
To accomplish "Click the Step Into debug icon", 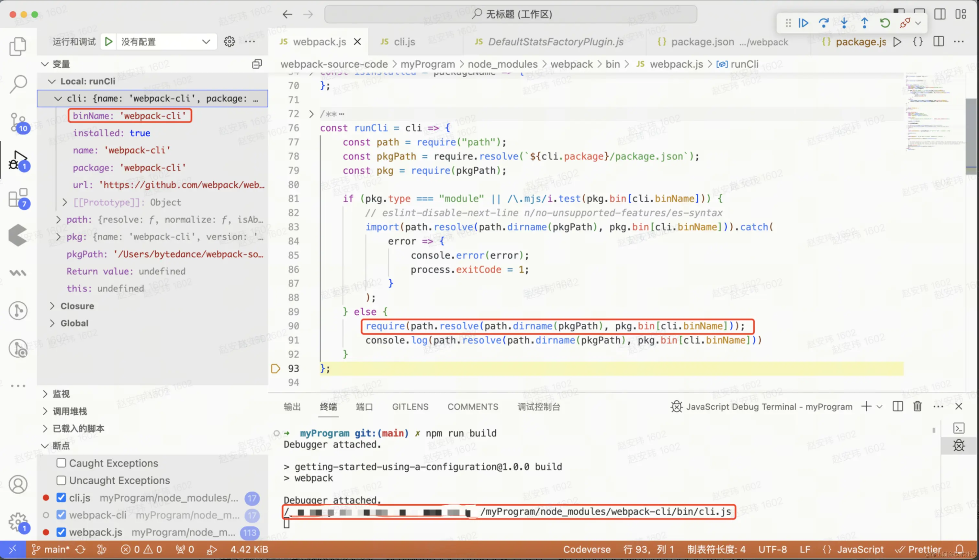I will click(844, 23).
